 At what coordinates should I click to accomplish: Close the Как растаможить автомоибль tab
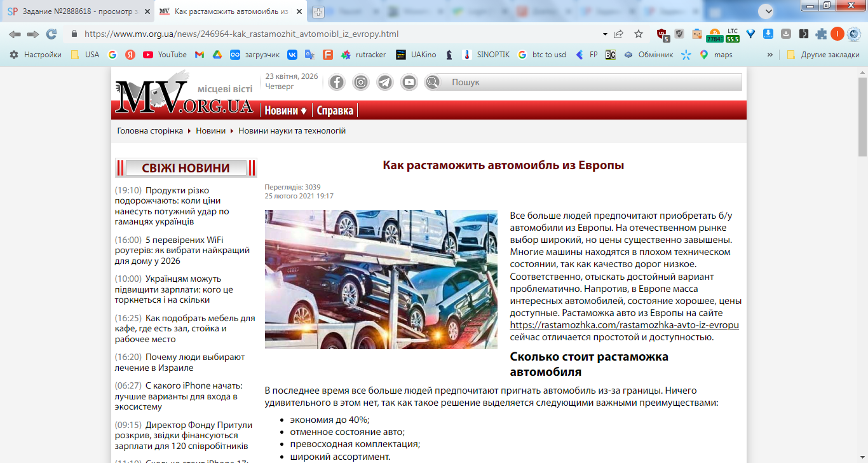pos(298,11)
